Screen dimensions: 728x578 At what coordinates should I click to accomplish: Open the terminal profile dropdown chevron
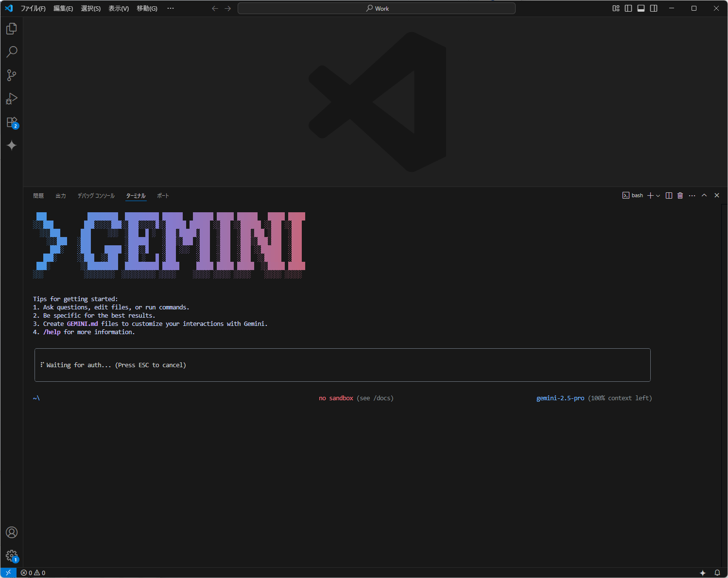click(x=659, y=195)
